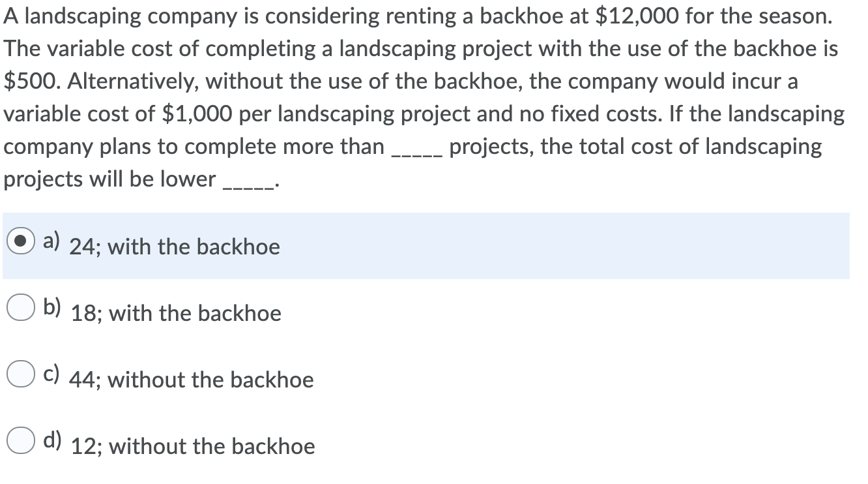The image size is (868, 484).
Task: Click the letter "a)" beside the first answer
Action: pyautogui.click(x=50, y=242)
